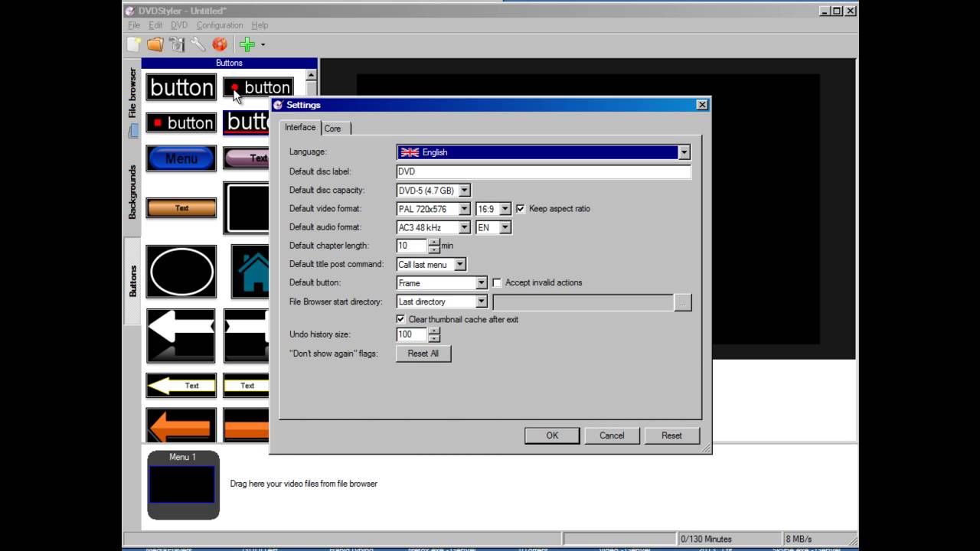Expand the Default button Frame dropdown
Viewport: 980px width, 551px height.
(x=482, y=282)
